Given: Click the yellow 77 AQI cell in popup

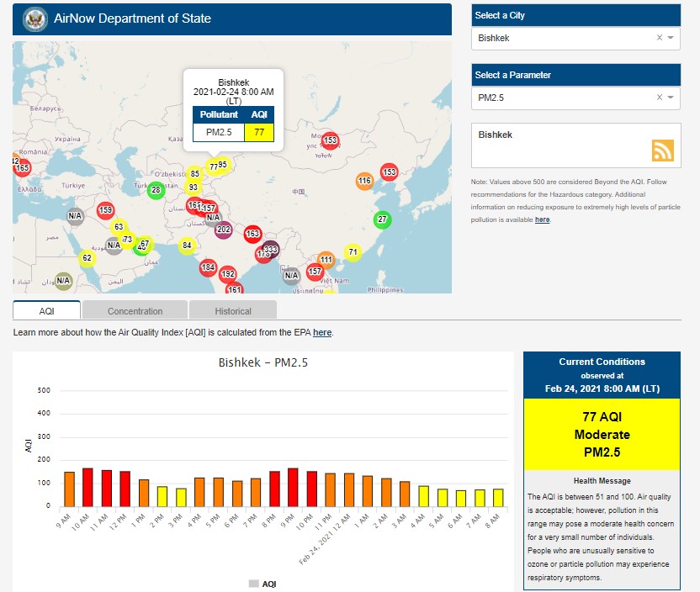Looking at the screenshot, I should (259, 132).
